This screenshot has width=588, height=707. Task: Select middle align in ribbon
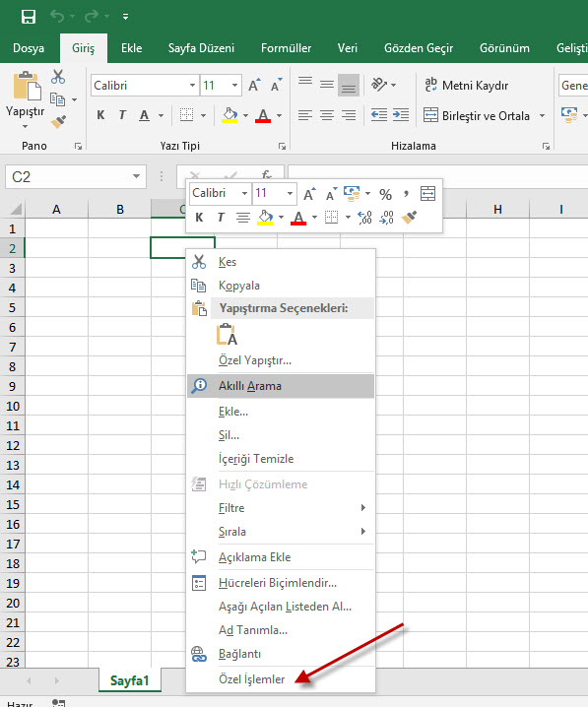click(327, 85)
